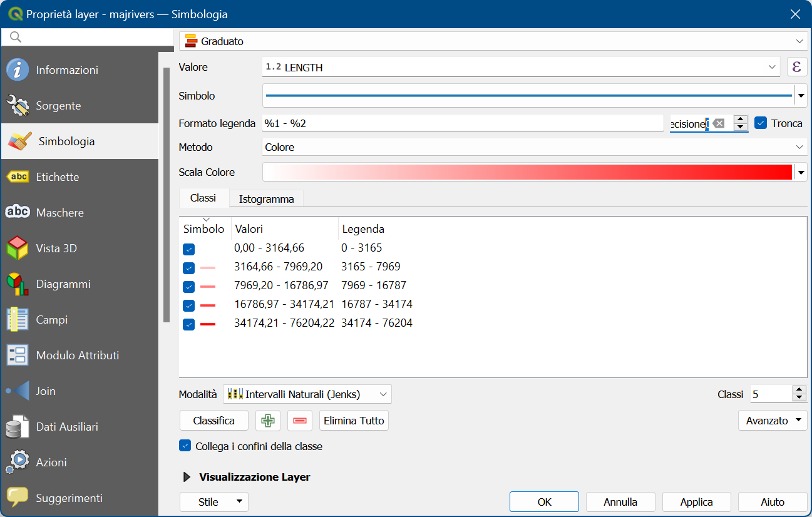Uncheck the 16786,97 - 34174,21 class

pos(189,306)
